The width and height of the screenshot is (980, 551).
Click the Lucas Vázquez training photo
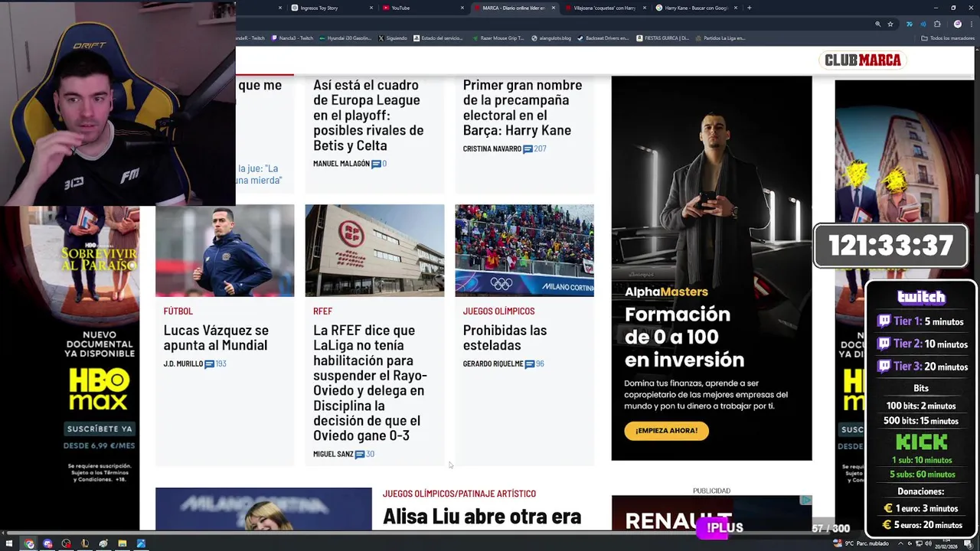click(224, 250)
